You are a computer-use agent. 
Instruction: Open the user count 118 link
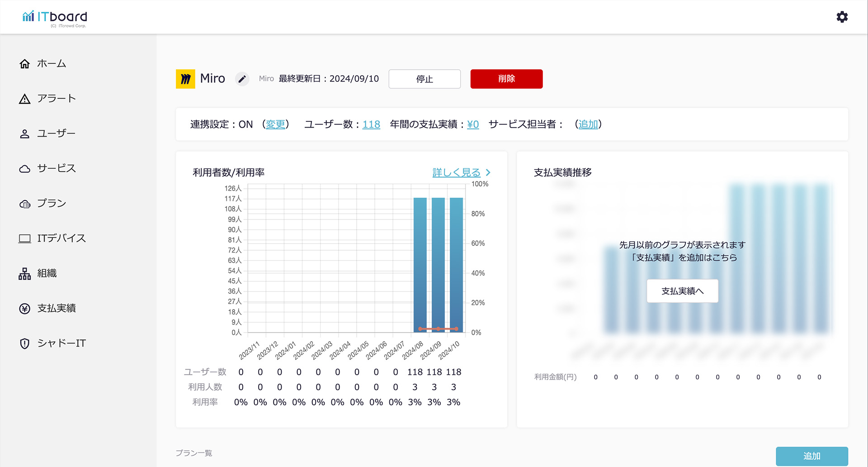[x=371, y=124]
